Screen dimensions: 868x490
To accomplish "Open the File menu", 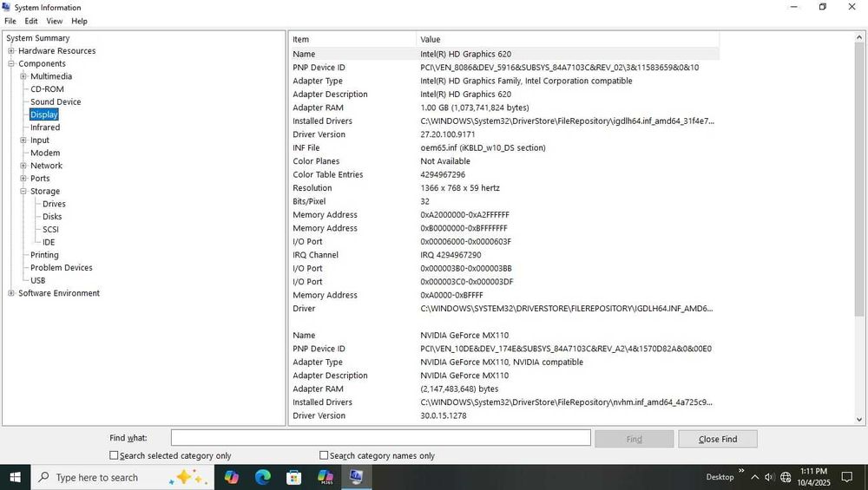I will tap(10, 21).
